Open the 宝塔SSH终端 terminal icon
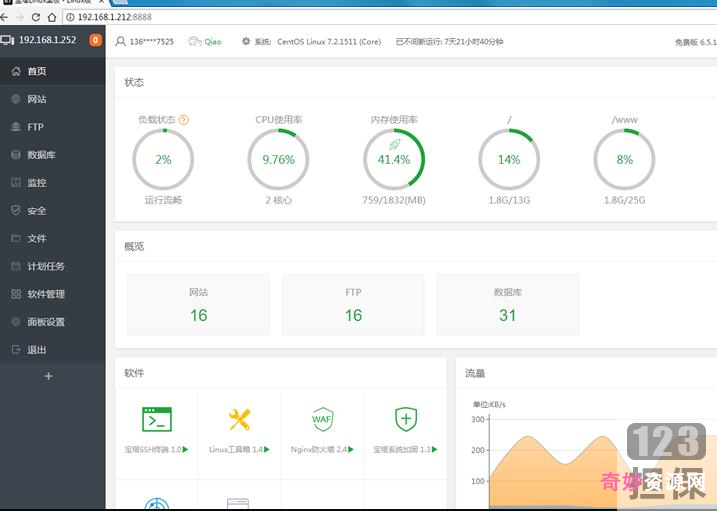The width and height of the screenshot is (717, 511). tap(157, 419)
